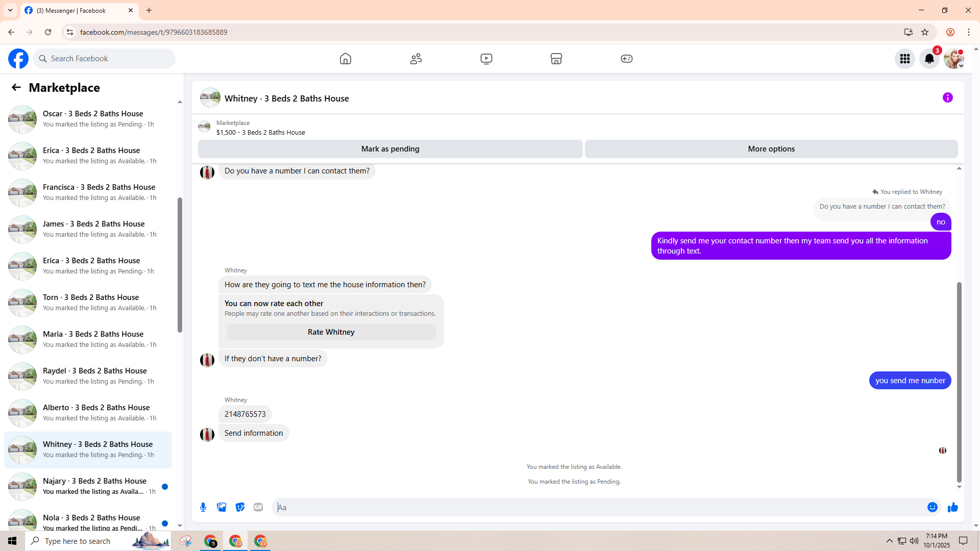Open Raydel's house conversation
This screenshot has width=980, height=551.
click(88, 376)
